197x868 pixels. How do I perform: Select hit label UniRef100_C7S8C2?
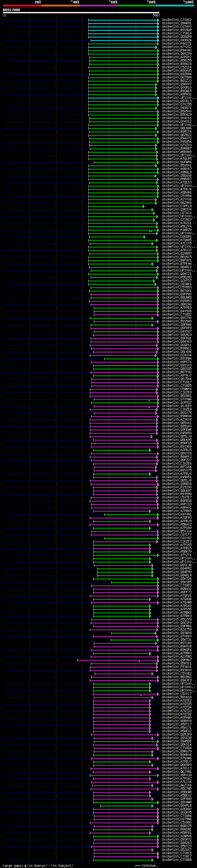(x=177, y=20)
